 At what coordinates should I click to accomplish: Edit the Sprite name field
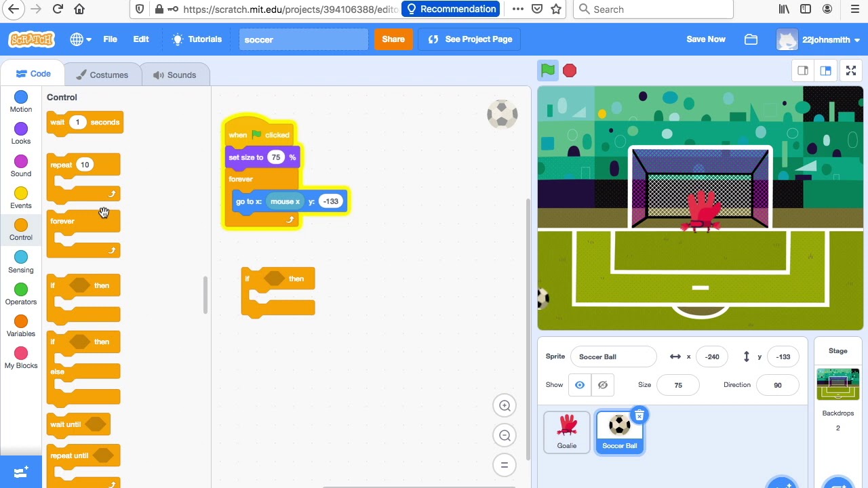pyautogui.click(x=614, y=357)
